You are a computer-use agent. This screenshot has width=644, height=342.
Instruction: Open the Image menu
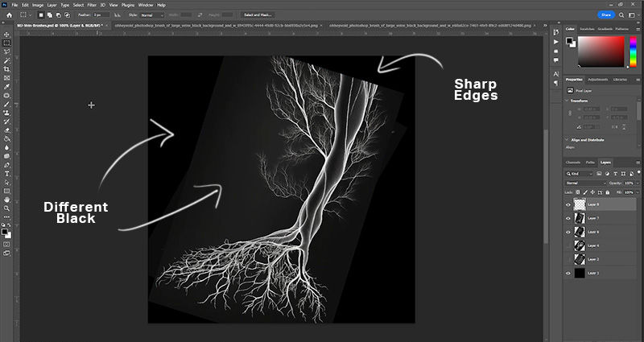38,5
